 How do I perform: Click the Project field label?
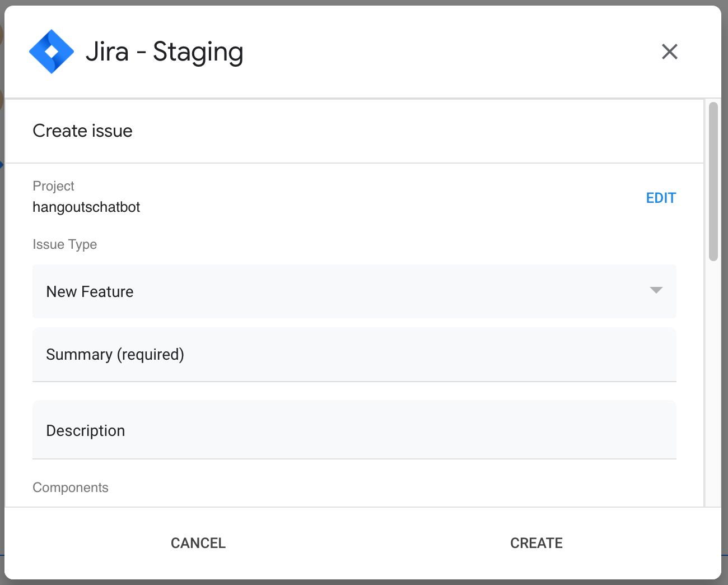pos(53,186)
